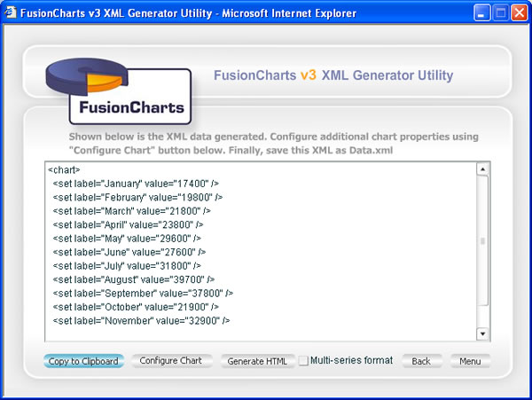This screenshot has height=400, width=532.
Task: Click the XML box scrollbar thumb
Action: [x=482, y=240]
